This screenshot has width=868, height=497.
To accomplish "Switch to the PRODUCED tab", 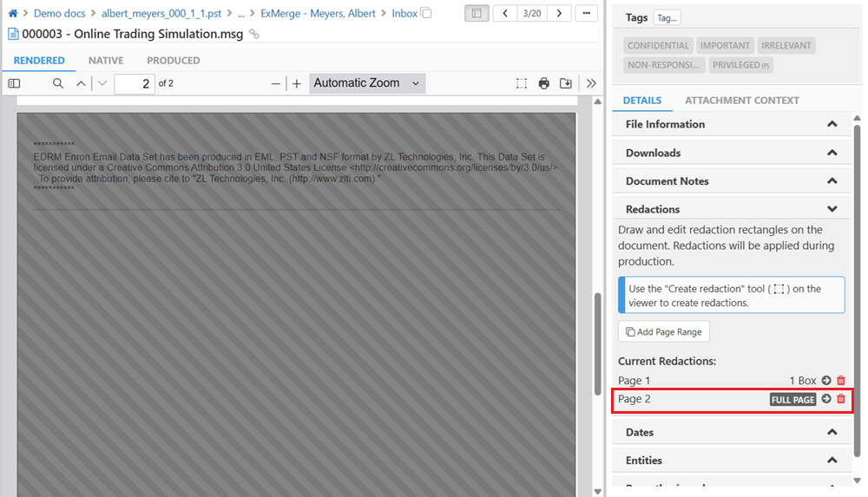I will coord(174,61).
